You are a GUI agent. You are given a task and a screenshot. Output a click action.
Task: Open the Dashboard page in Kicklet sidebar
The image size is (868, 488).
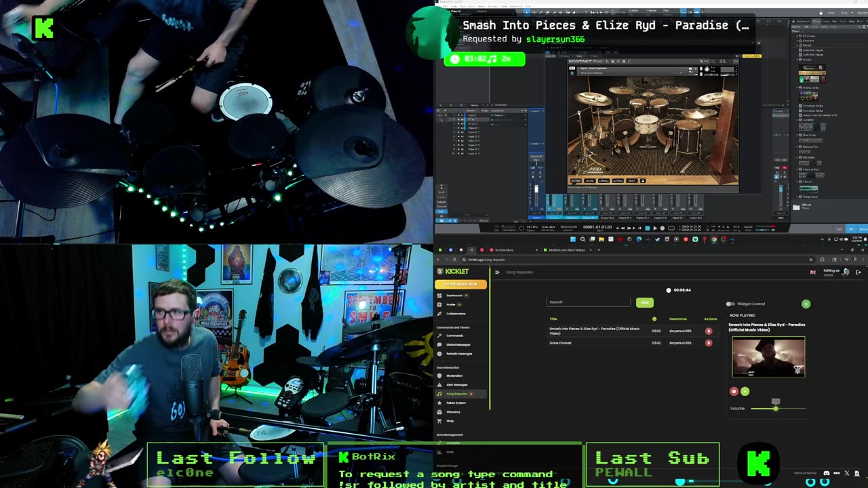tap(454, 296)
